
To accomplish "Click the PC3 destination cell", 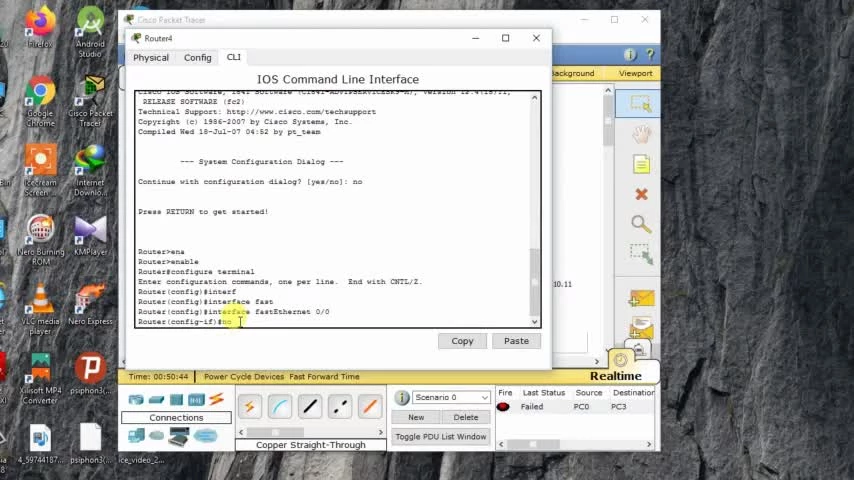I will click(x=618, y=407).
